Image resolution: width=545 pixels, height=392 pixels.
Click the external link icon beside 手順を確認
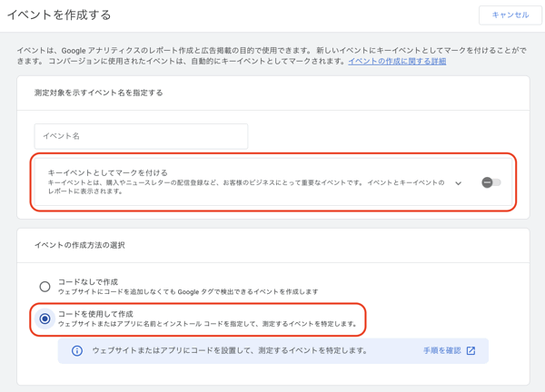pyautogui.click(x=471, y=350)
